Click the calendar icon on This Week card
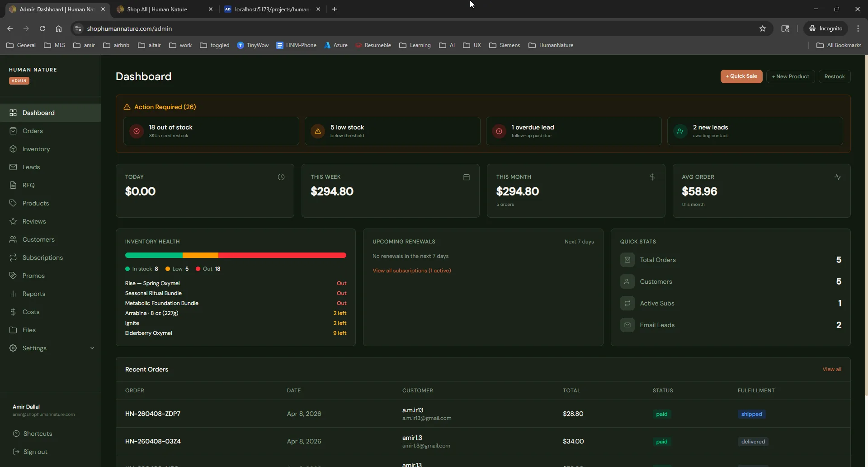Viewport: 868px width, 467px height. coord(467,177)
